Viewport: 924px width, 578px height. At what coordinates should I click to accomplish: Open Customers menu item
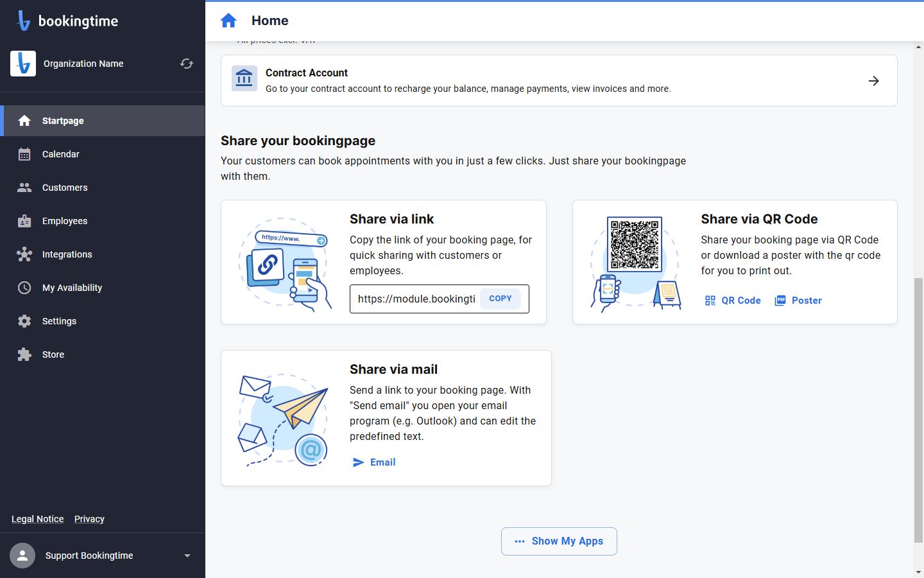103,188
